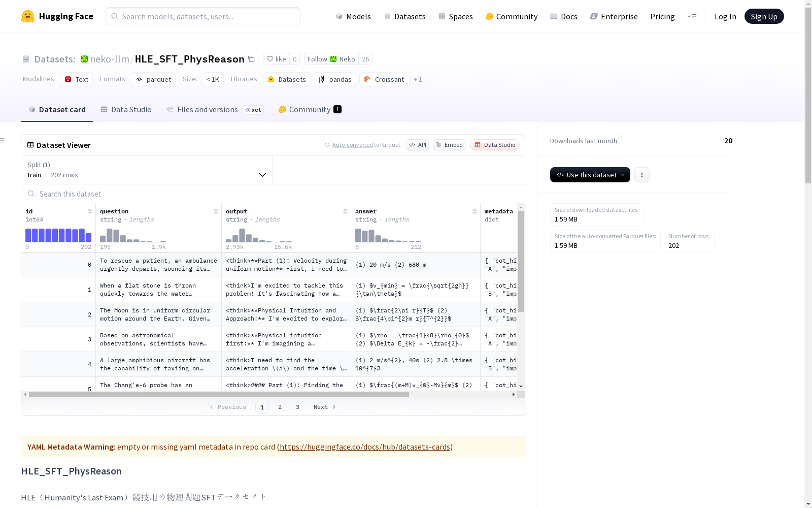Screen dimensions: 812x508
Task: Click the id column histogram
Action: pos(58,235)
